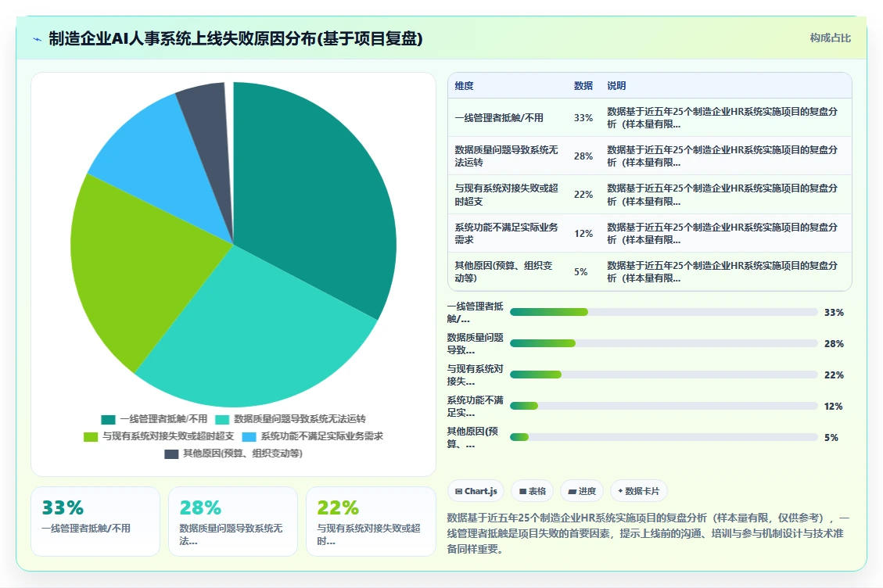
Task: Click the 表格 tag chip
Action: [x=532, y=491]
